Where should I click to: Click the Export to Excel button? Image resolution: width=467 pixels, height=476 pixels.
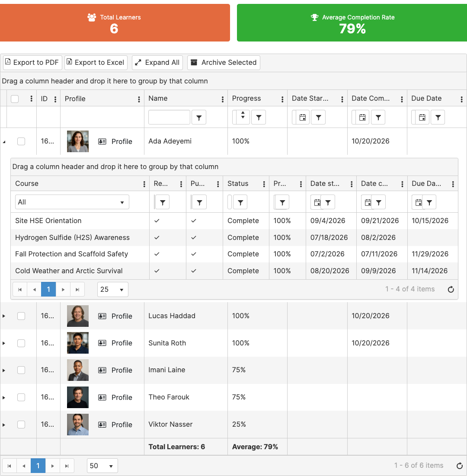pyautogui.click(x=96, y=63)
